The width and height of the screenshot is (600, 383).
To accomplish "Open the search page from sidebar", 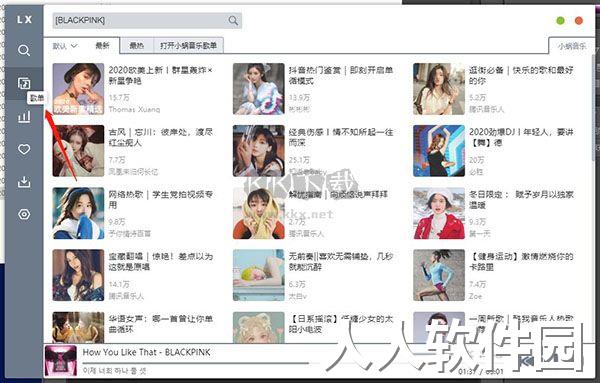I will point(24,50).
